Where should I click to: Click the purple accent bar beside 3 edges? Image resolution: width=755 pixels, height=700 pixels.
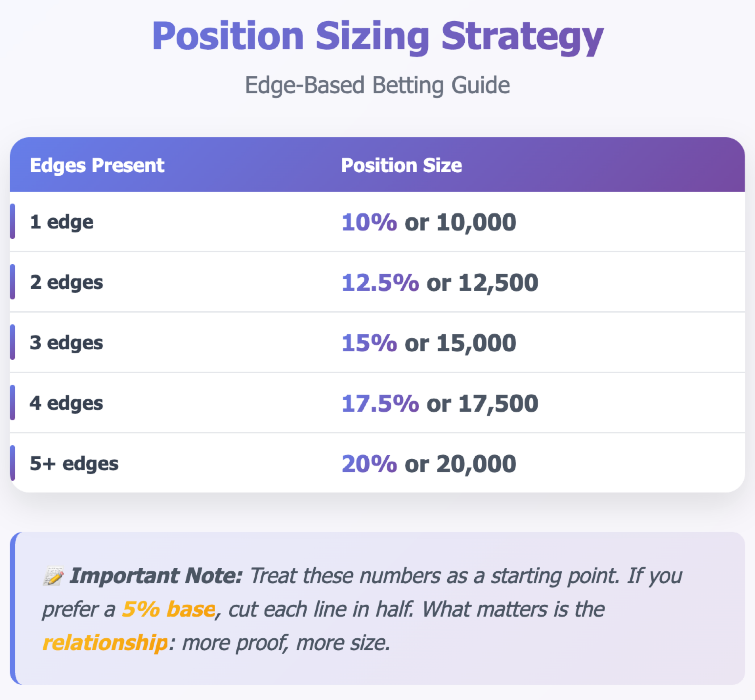pyautogui.click(x=12, y=342)
